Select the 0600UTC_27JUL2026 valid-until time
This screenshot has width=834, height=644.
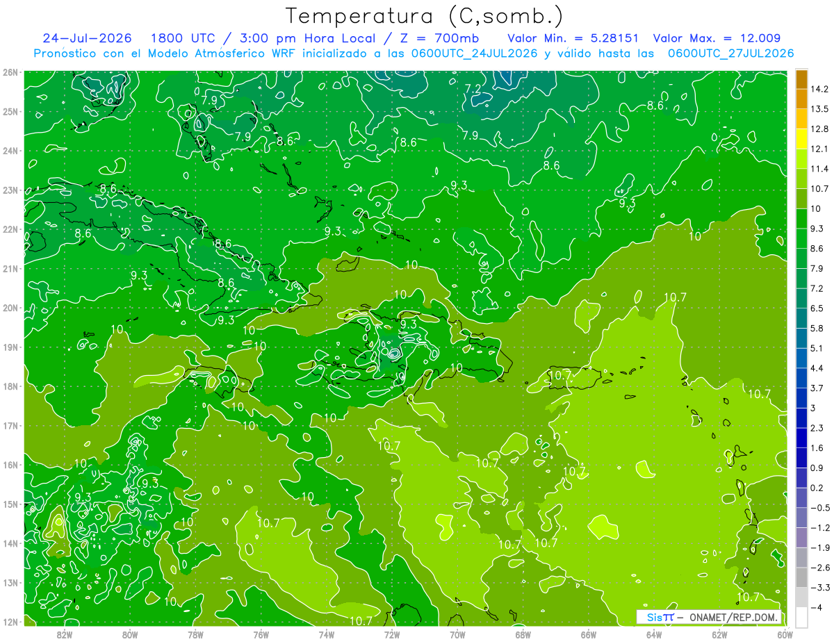730,53
